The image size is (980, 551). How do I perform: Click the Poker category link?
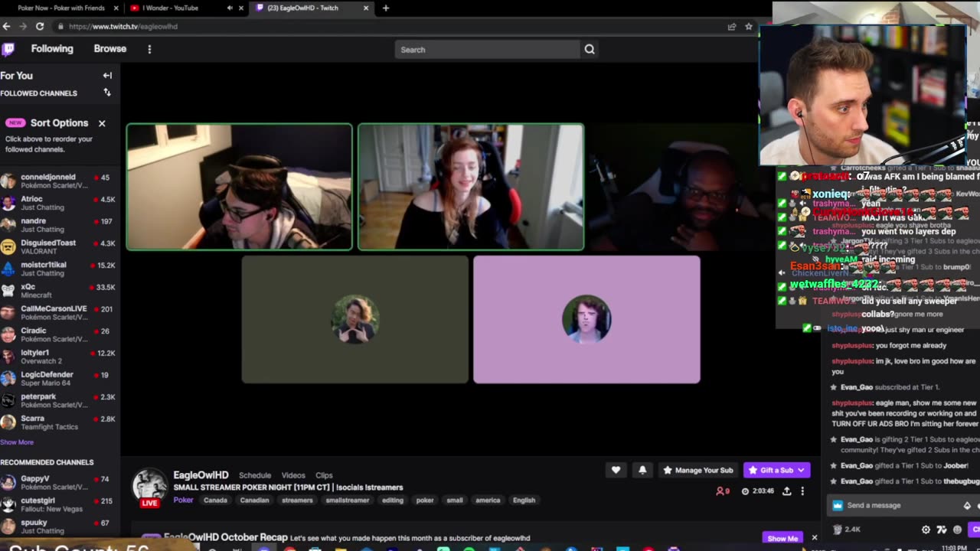(184, 500)
